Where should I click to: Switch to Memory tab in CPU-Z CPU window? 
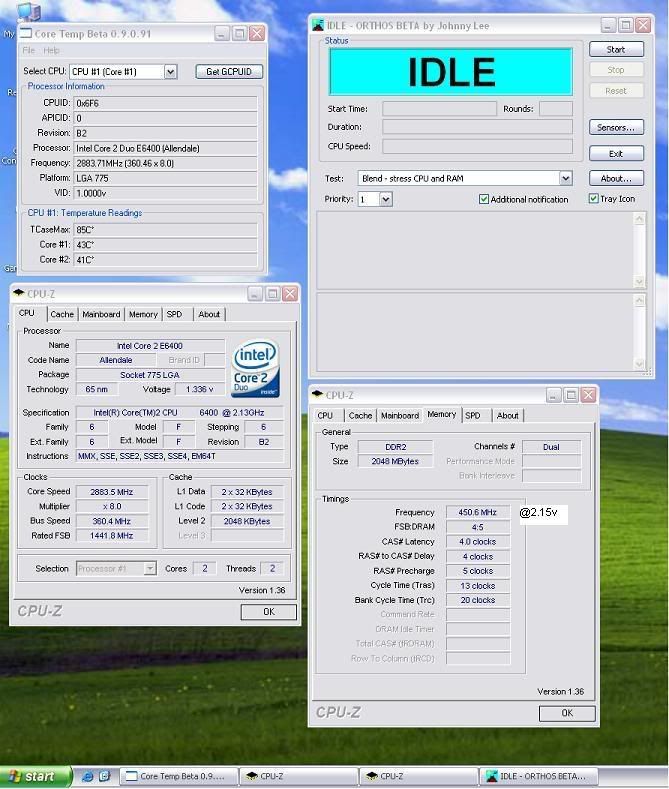pyautogui.click(x=143, y=314)
